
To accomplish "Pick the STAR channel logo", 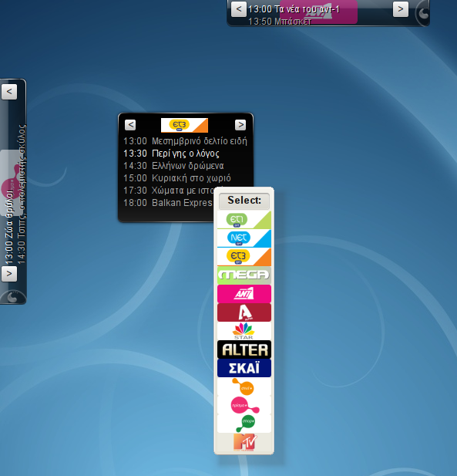I will pyautogui.click(x=244, y=331).
